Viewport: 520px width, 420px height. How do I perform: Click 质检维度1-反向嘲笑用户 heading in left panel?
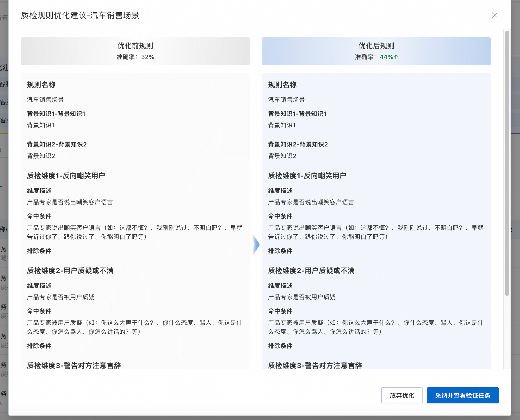click(66, 176)
